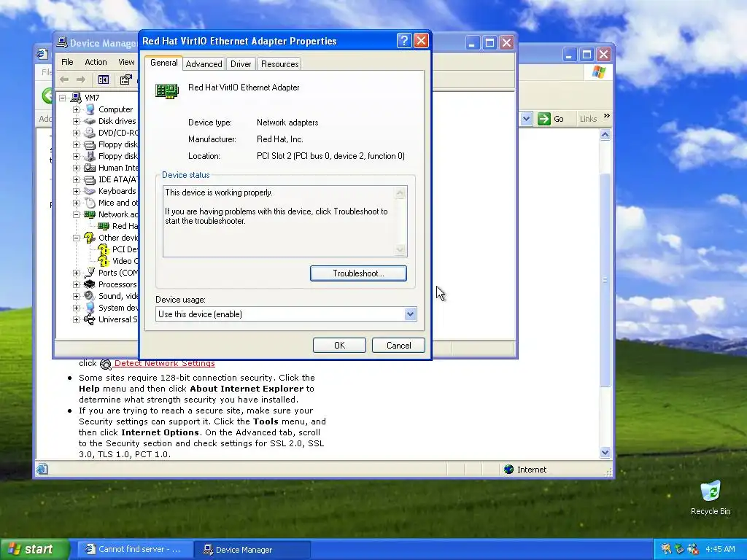The image size is (747, 560).
Task: Click the Internet zone status bar icon
Action: (508, 470)
